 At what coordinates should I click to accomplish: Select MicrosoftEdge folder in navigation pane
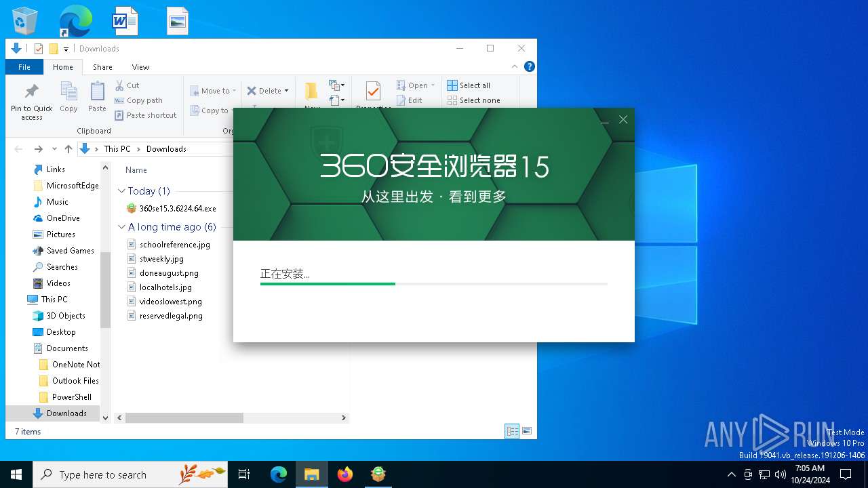click(x=66, y=186)
